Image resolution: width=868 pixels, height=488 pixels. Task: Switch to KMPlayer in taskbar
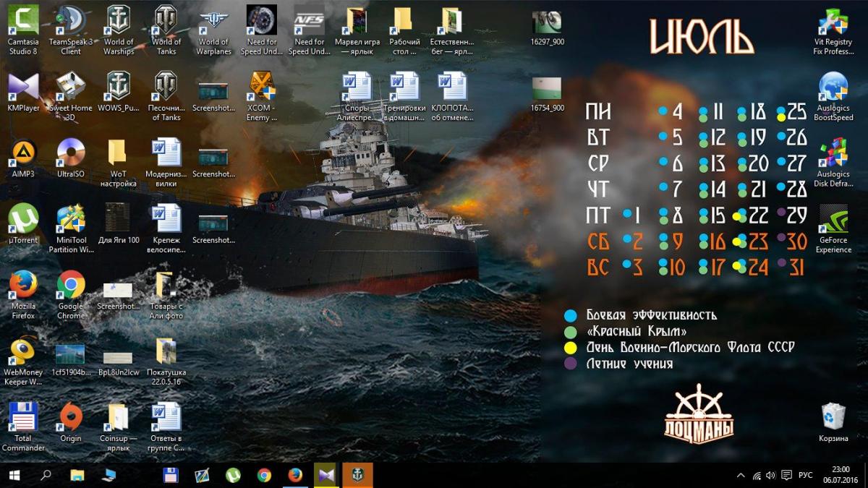click(326, 475)
